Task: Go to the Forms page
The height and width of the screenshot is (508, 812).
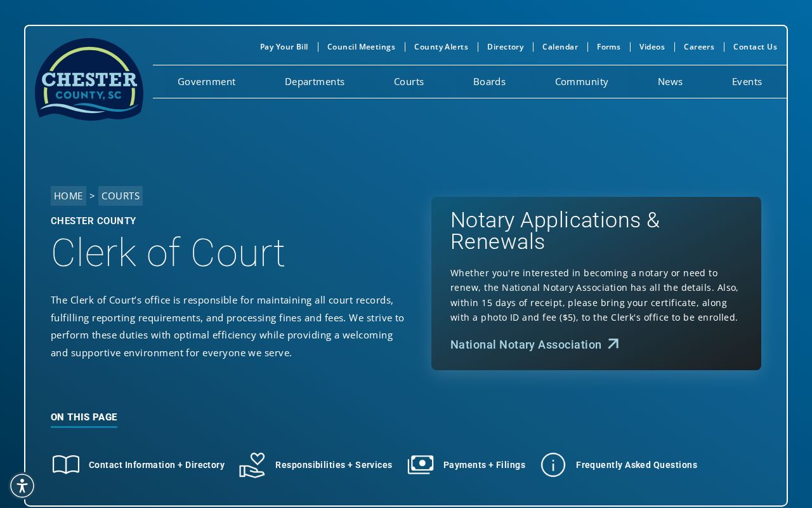Action: [x=608, y=47]
